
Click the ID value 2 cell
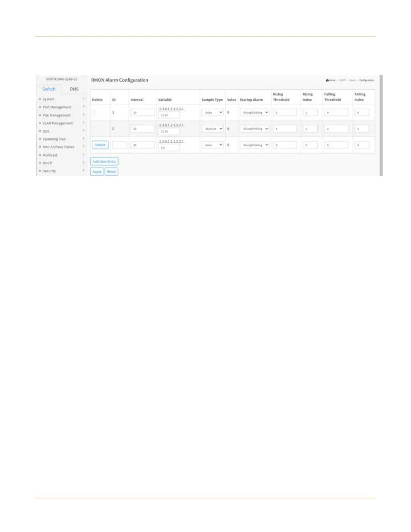[x=113, y=129]
